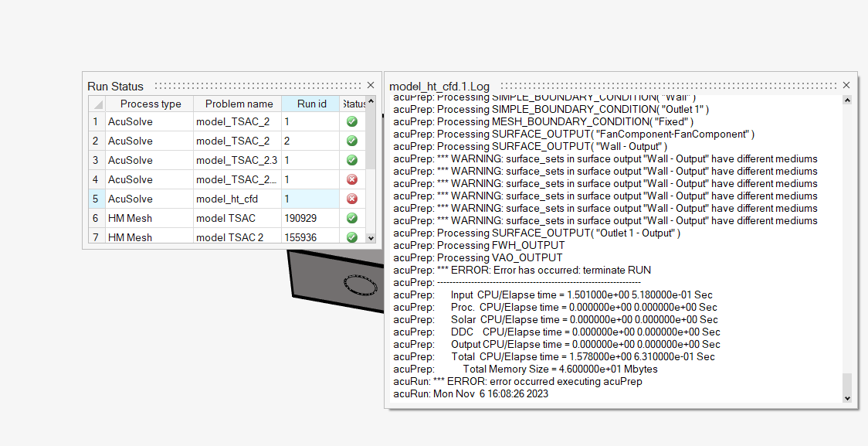The width and height of the screenshot is (868, 446).
Task: Click the Run Status panel title
Action: [115, 87]
